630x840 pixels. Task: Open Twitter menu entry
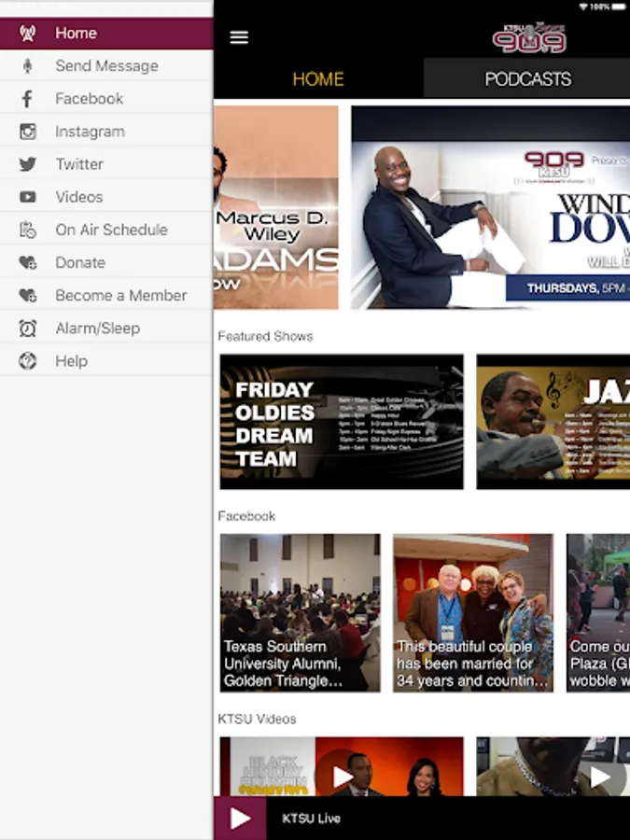106,164
